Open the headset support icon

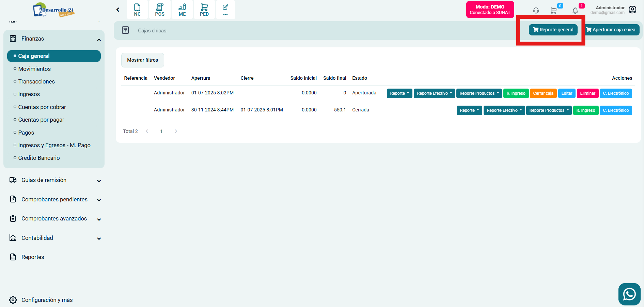coord(536,11)
